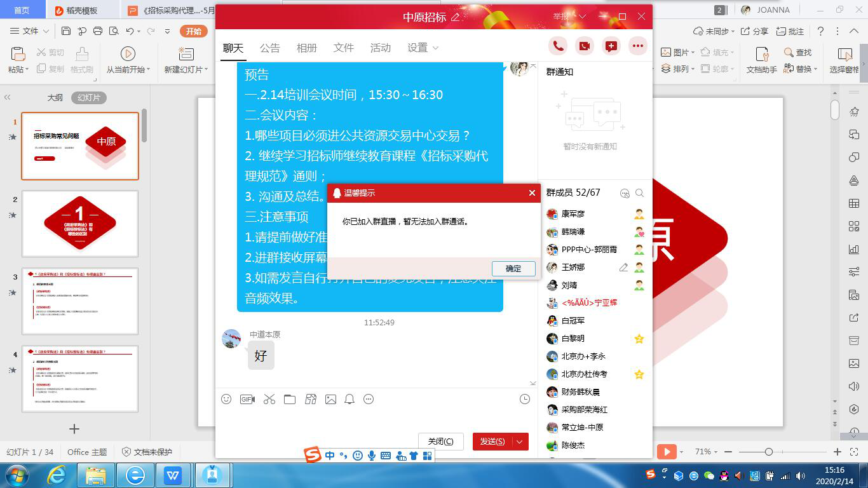Switch to the 相册 tab
The width and height of the screenshot is (868, 488).
tap(307, 48)
